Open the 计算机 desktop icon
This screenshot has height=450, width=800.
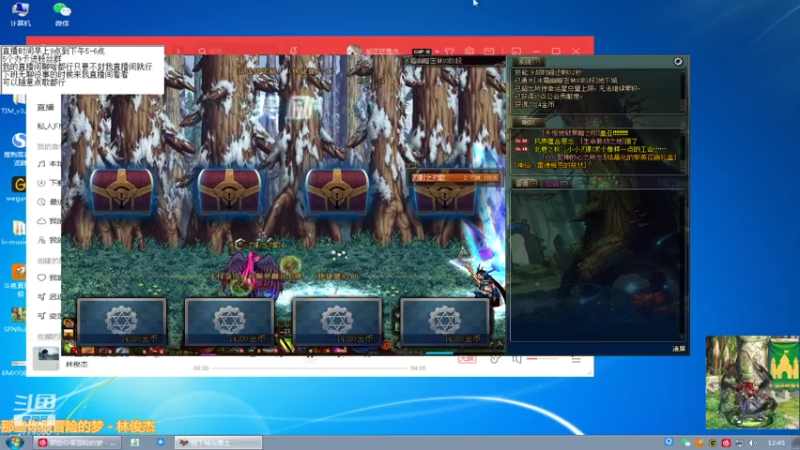[20, 14]
